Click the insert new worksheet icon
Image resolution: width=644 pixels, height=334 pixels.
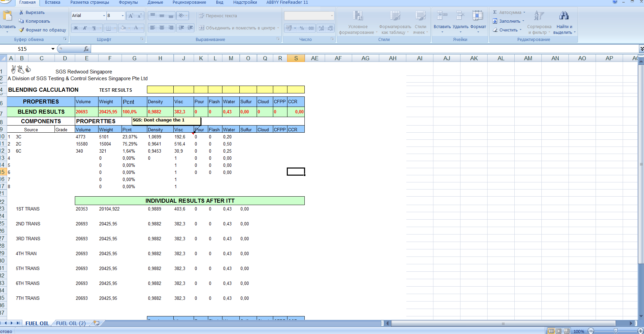tap(96, 323)
